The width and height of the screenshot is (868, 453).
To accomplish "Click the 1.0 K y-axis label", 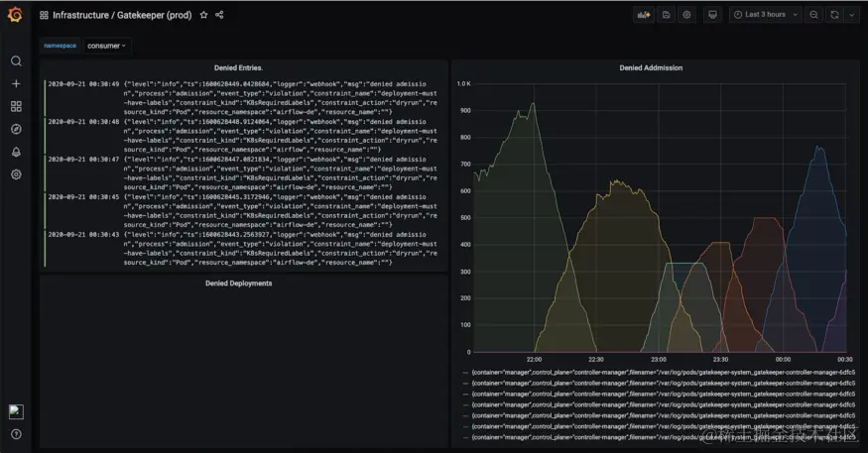I will pos(464,84).
